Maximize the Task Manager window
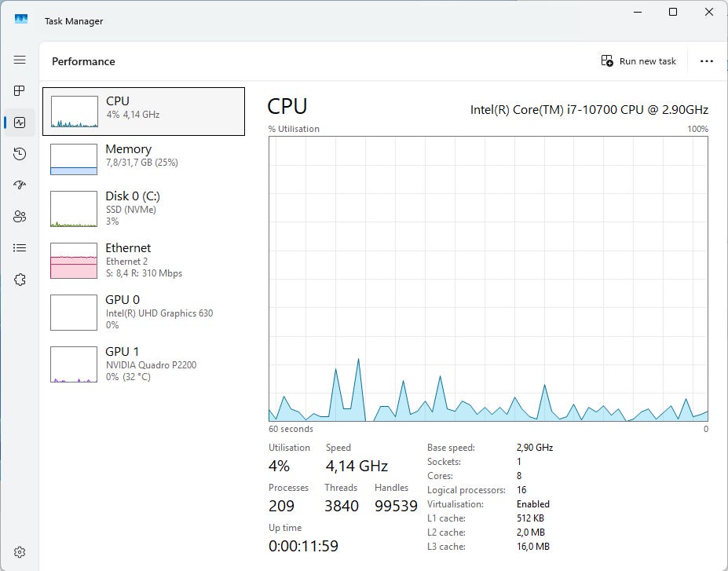The height and width of the screenshot is (571, 728). point(673,12)
